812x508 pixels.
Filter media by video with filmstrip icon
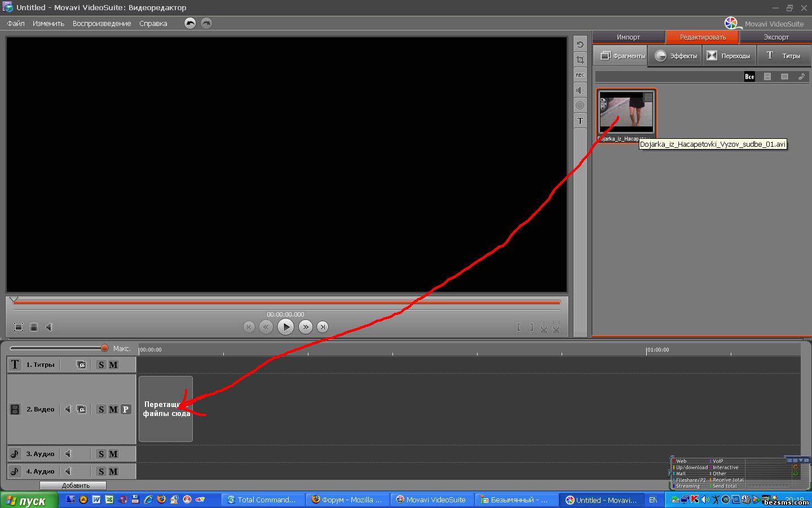point(767,77)
